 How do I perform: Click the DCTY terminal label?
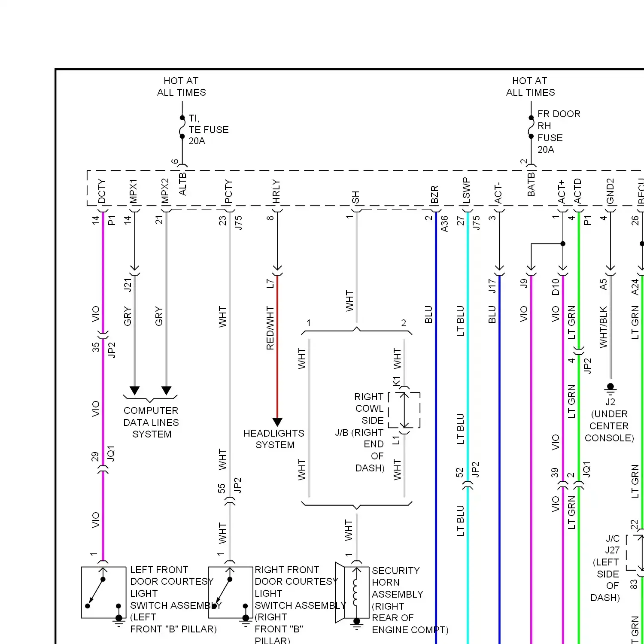(x=102, y=191)
